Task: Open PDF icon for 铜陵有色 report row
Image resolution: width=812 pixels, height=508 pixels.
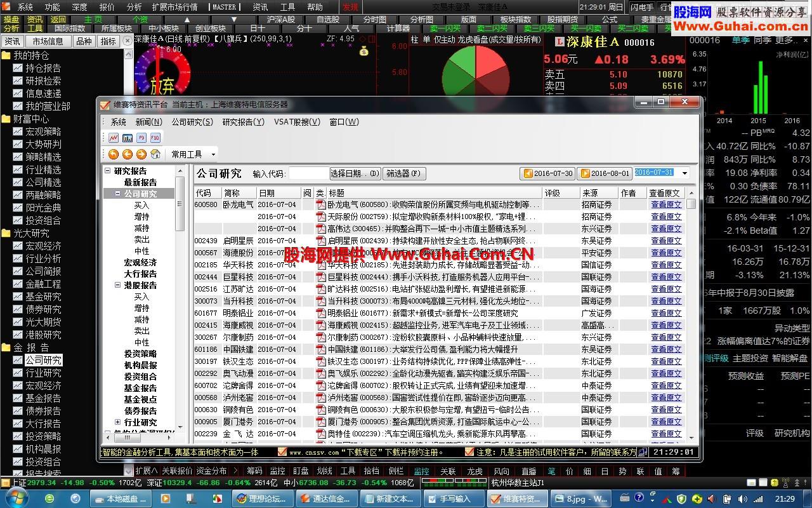Action: point(321,410)
